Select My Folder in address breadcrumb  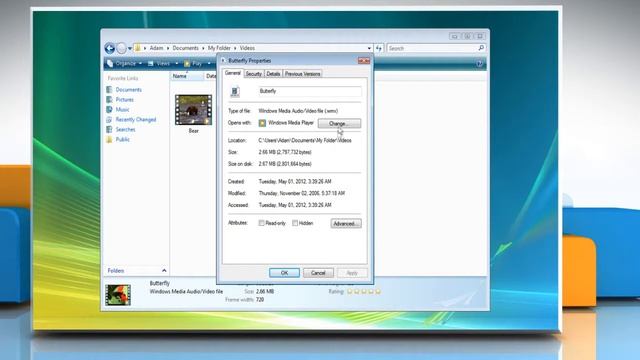point(219,48)
